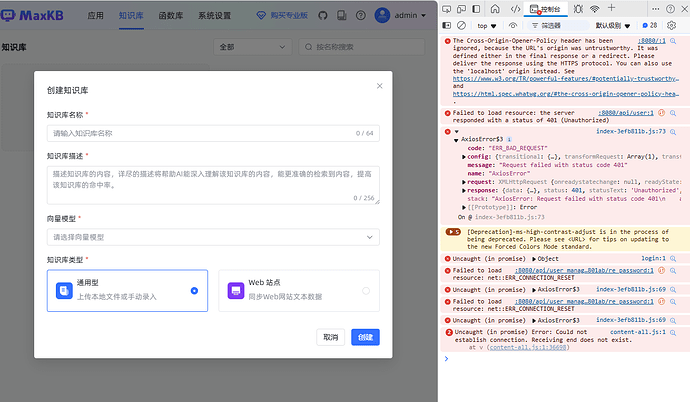Click magnifier icon beside content-all.js:1 error
This screenshot has width=690, height=402.
point(673,333)
